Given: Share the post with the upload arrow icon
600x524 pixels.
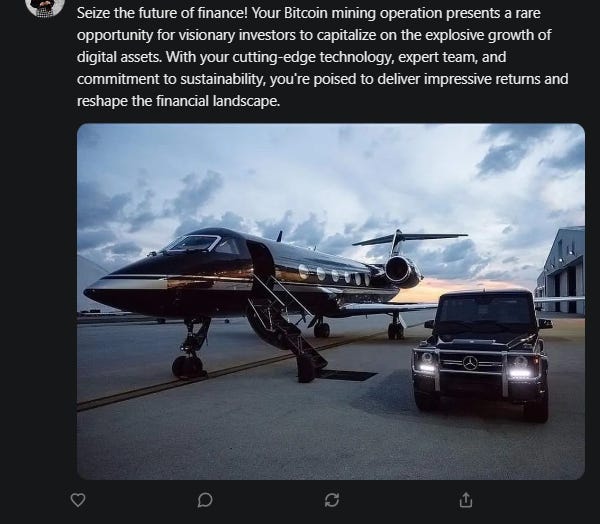Looking at the screenshot, I should coord(466,500).
